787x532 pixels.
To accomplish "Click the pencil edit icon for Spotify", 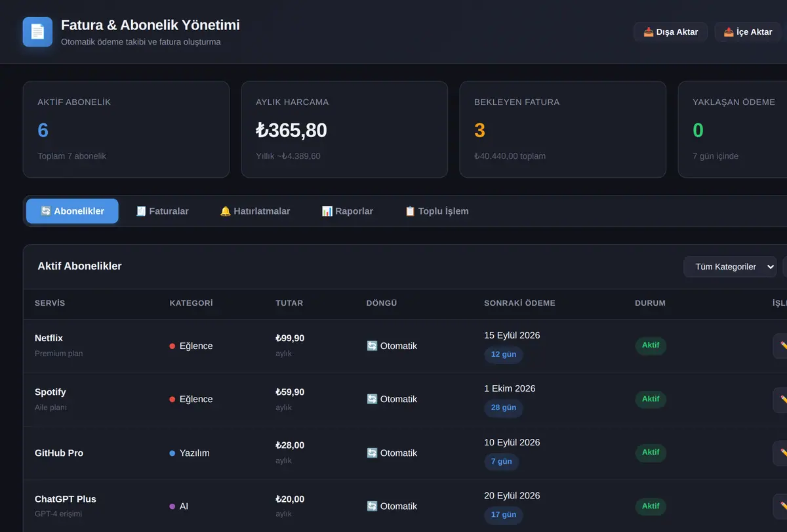I will tap(780, 399).
